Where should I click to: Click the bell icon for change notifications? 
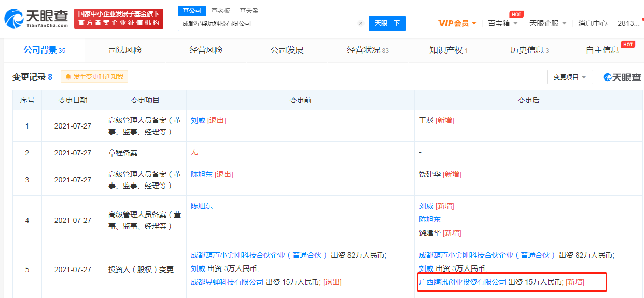[x=68, y=77]
